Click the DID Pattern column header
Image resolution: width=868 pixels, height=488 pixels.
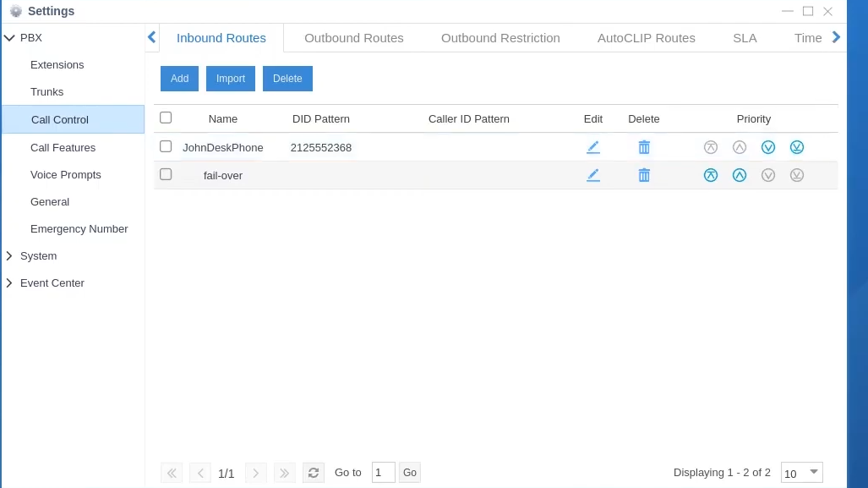click(321, 119)
